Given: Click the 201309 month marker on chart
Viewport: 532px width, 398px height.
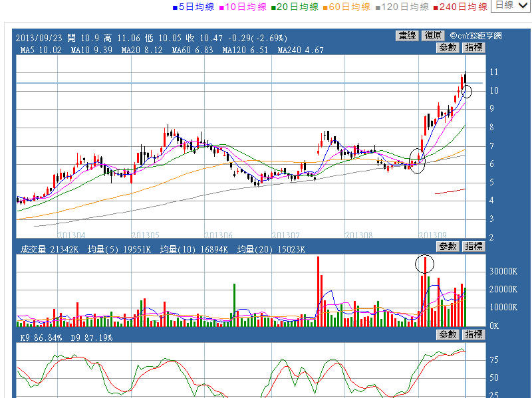Looking at the screenshot, I should [433, 235].
